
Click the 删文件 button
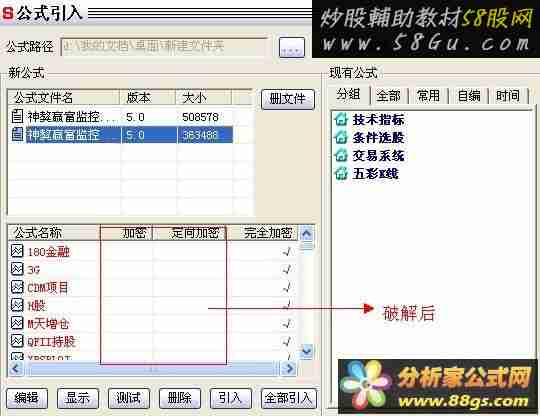tap(288, 99)
